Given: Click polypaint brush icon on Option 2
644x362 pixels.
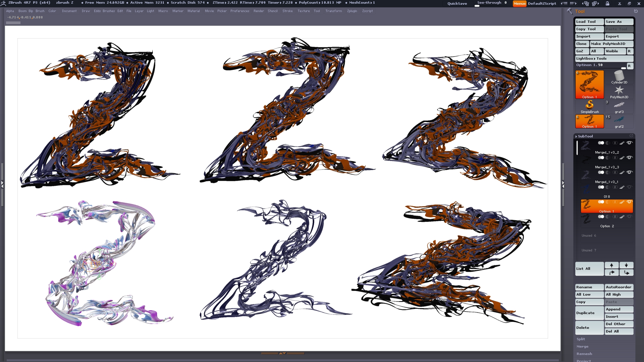Looking at the screenshot, I should pyautogui.click(x=622, y=217).
